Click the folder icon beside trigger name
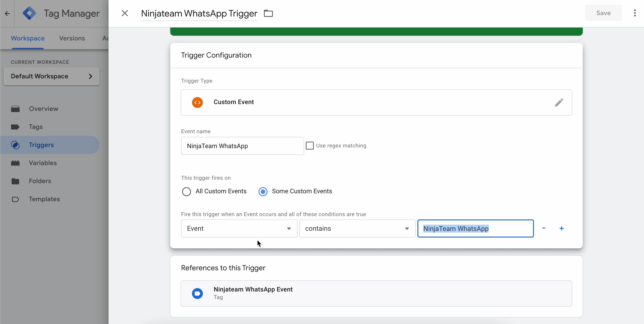The height and width of the screenshot is (324, 644). [268, 13]
